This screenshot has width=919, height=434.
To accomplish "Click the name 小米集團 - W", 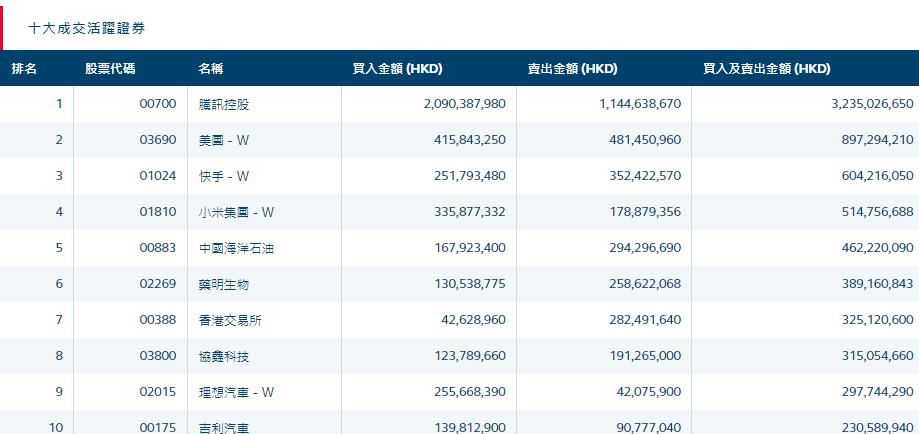I will [x=236, y=212].
